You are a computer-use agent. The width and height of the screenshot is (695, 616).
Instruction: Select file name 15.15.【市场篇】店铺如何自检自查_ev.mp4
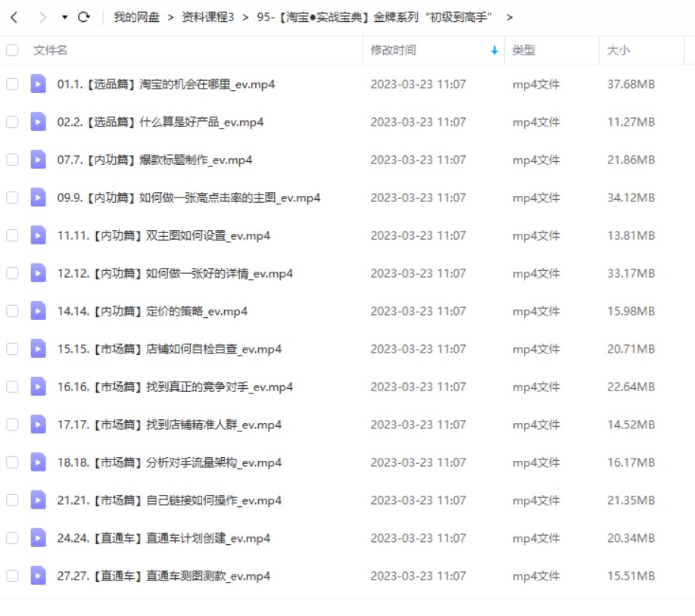pos(170,349)
